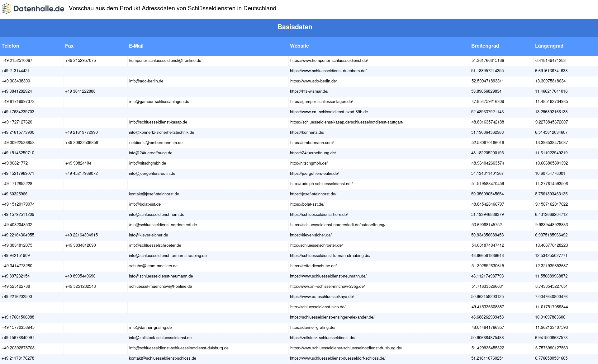The image size is (598, 364).
Task: Click email info@ado-berlin.de
Action: click(x=146, y=81)
